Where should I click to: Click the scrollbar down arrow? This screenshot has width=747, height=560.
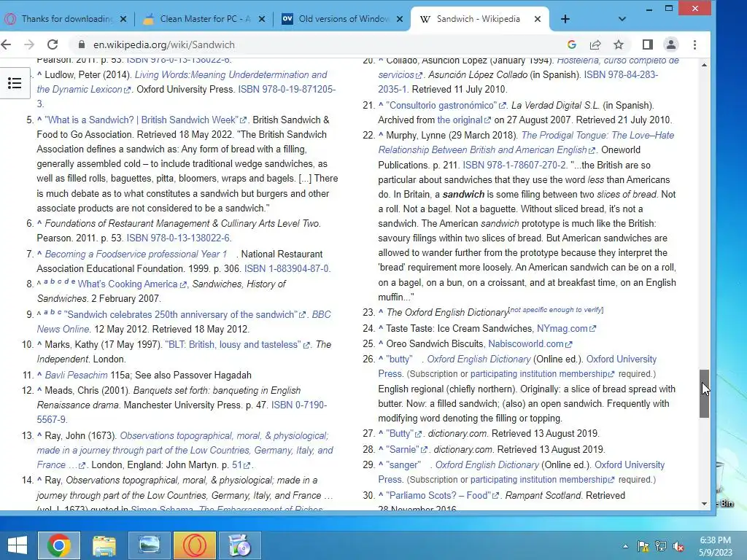(x=704, y=504)
